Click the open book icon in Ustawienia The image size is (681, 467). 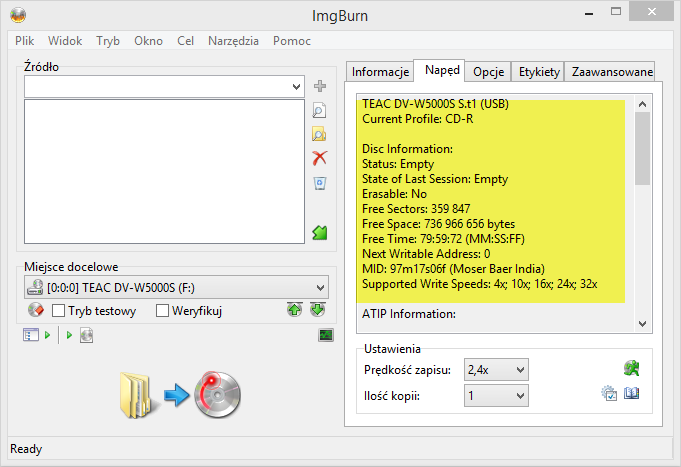click(631, 394)
